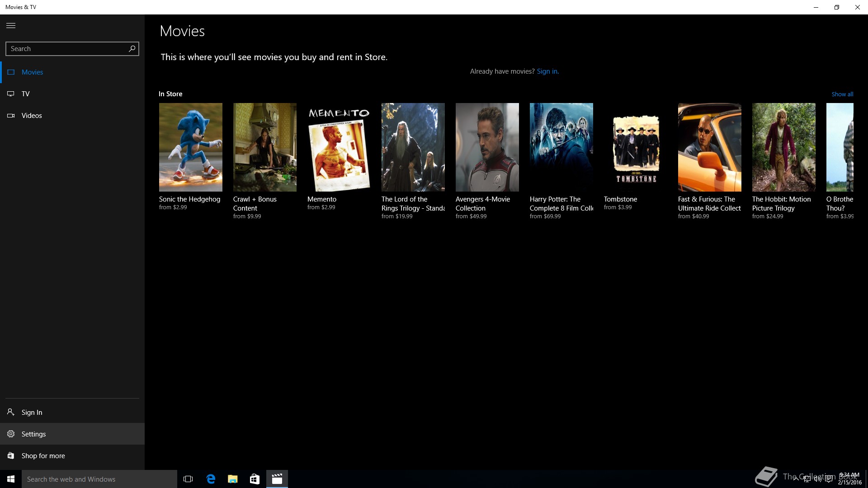
Task: Click the search magnifier icon
Action: (x=132, y=49)
